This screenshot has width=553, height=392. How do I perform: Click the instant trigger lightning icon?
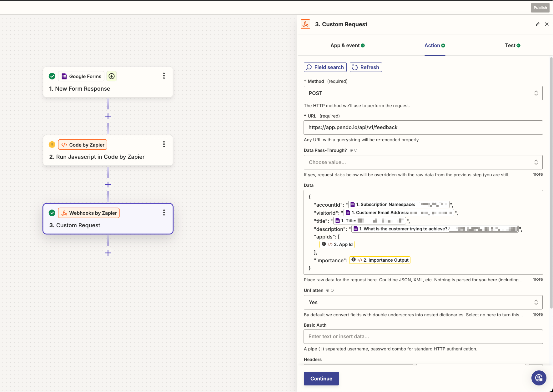(112, 76)
